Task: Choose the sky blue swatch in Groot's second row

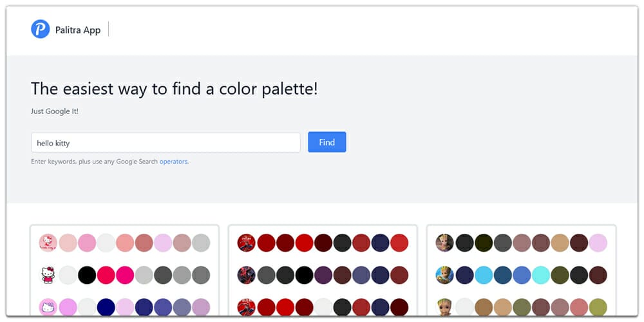Action: click(484, 275)
